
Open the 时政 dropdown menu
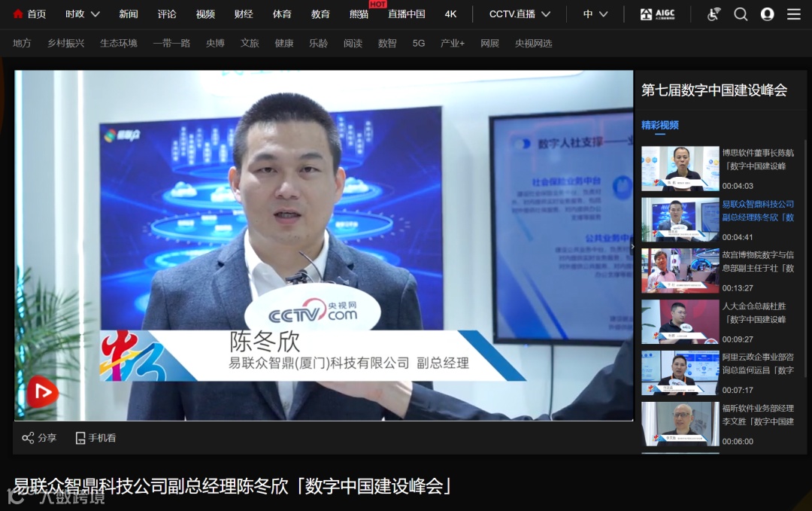83,14
